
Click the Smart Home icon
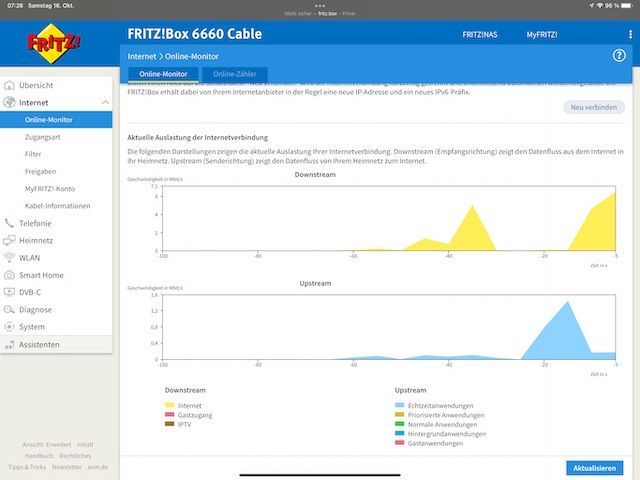pyautogui.click(x=9, y=275)
